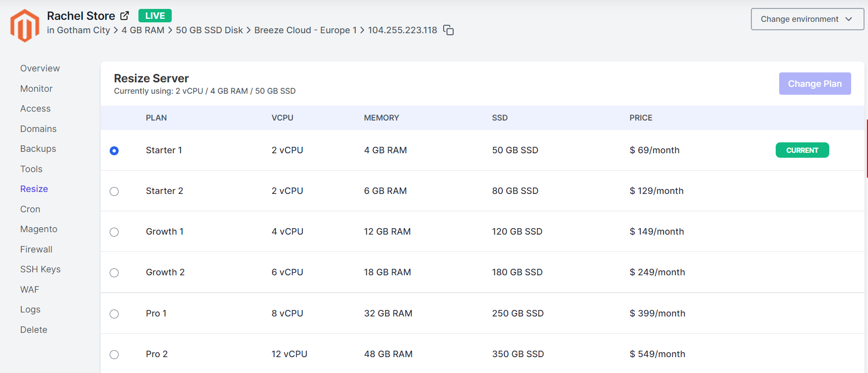Click the 120 GB SSD cell

click(517, 232)
